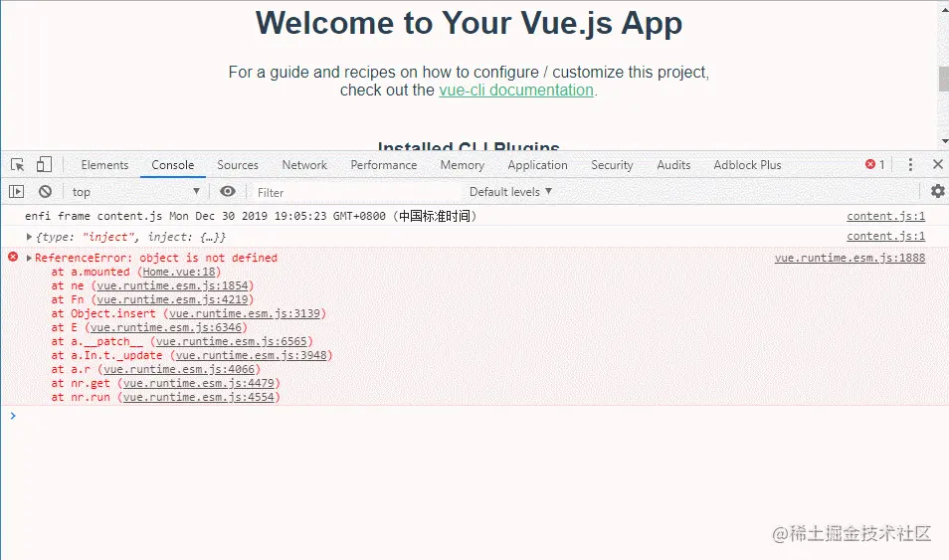Toggle the eye live expression icon
Image resolution: width=949 pixels, height=560 pixels.
(228, 192)
